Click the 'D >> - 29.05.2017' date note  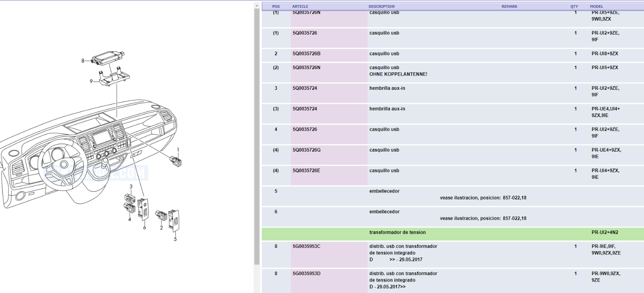pos(396,259)
